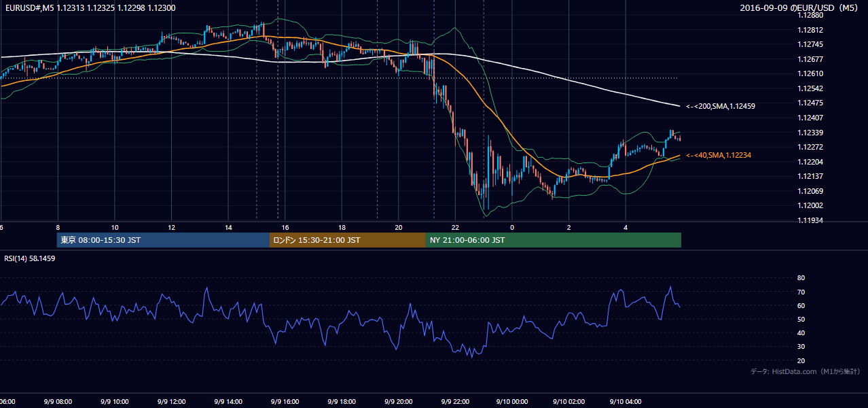The width and height of the screenshot is (868, 408).
Task: Click the London 15:30-21:00 JST session bar
Action: [x=348, y=240]
